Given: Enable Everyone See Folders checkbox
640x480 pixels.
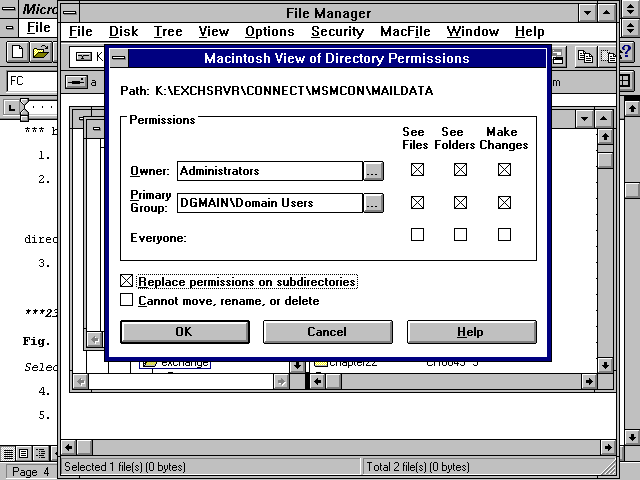Looking at the screenshot, I should [x=460, y=234].
